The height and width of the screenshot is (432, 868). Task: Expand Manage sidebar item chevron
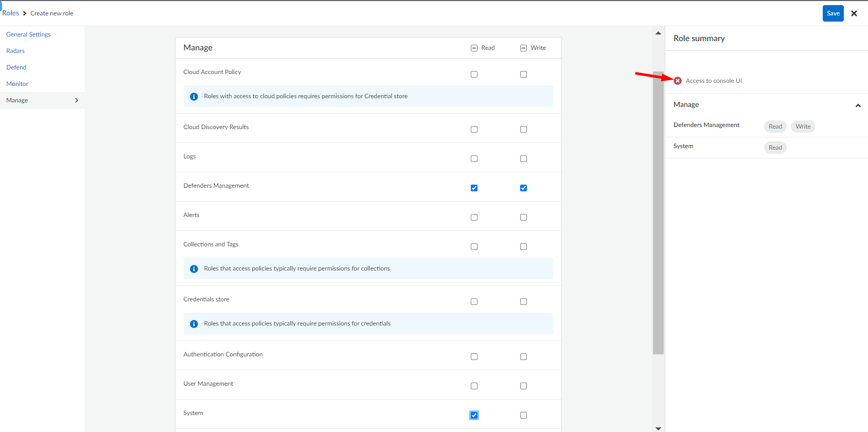[77, 100]
